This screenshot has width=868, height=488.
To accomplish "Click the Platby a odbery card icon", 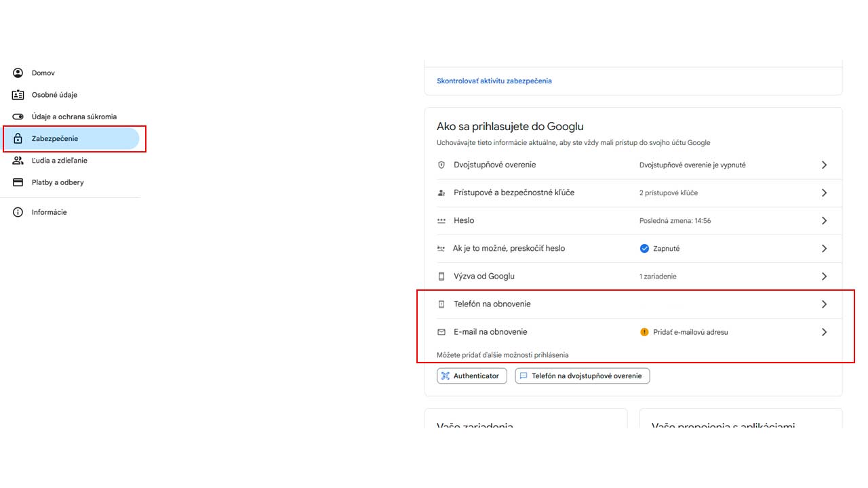I will tap(18, 182).
